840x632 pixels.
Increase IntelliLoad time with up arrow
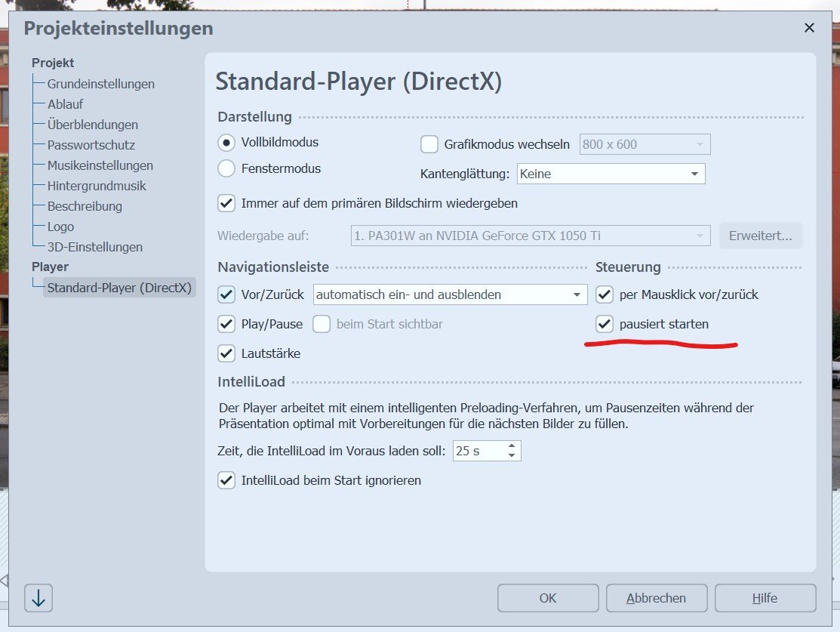click(x=512, y=446)
